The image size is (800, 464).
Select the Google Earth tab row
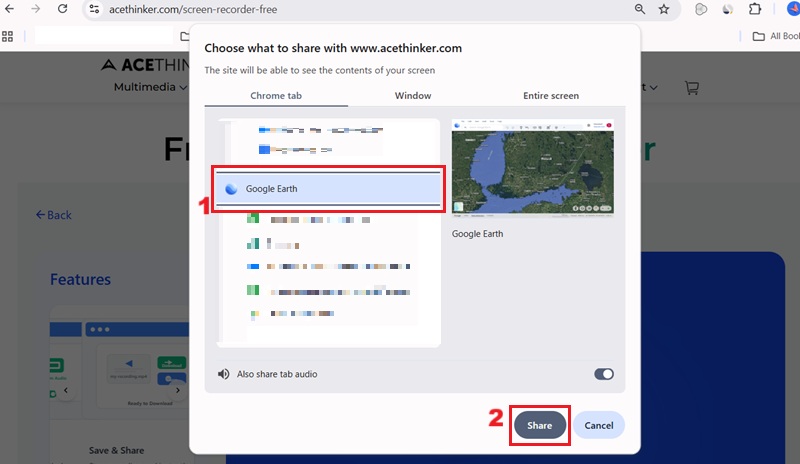click(x=328, y=189)
